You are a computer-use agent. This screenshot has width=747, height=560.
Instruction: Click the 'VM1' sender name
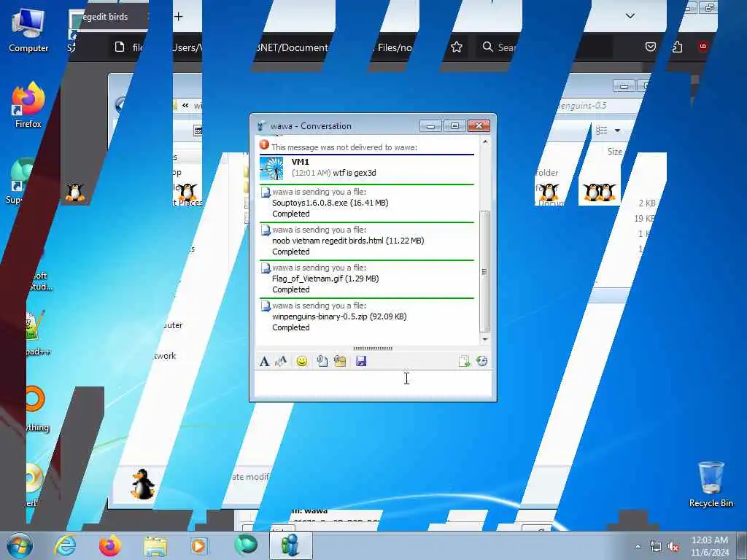[300, 162]
